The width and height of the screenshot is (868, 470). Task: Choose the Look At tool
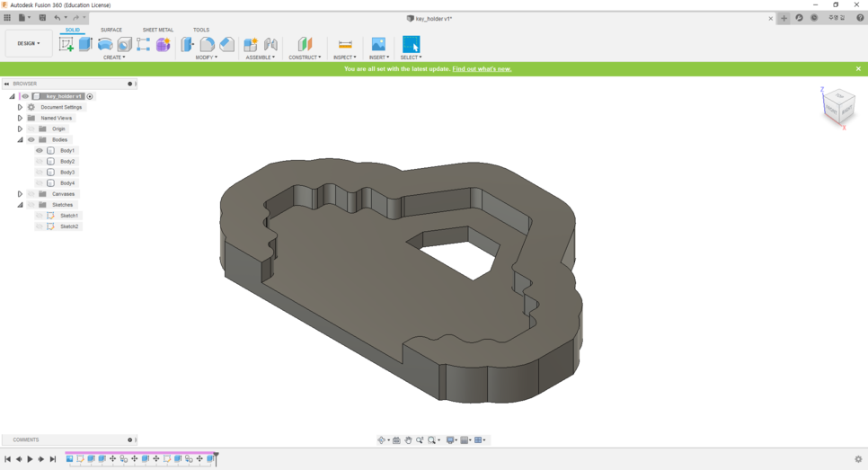point(396,440)
